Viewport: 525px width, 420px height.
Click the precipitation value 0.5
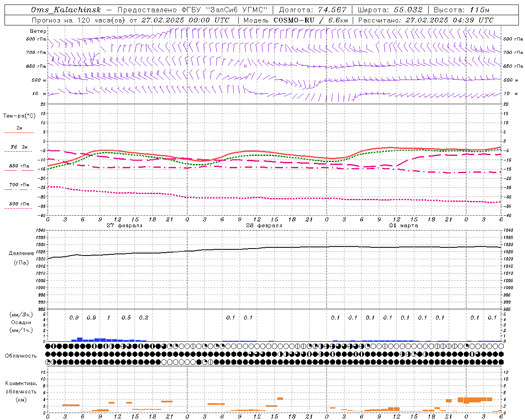pos(126,317)
